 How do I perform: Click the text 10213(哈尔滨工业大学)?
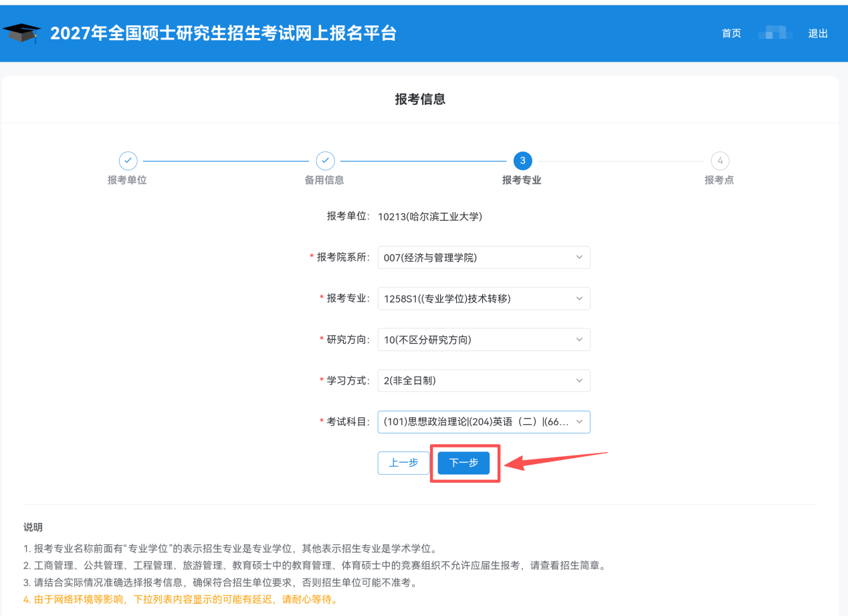point(430,216)
